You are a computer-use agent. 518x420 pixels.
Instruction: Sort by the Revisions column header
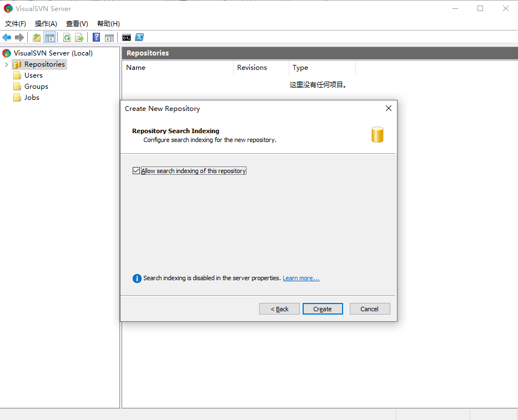tap(261, 68)
